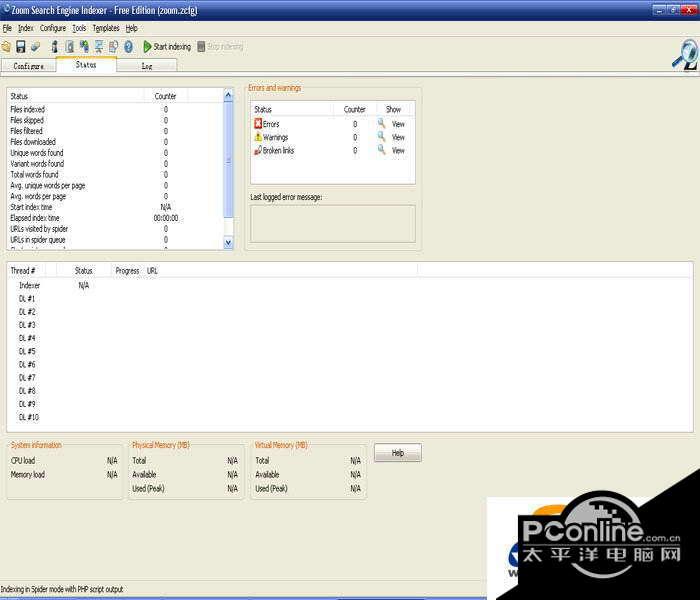Click the status list scroll-down arrow
Image resolution: width=700 pixels, height=600 pixels.
click(228, 242)
